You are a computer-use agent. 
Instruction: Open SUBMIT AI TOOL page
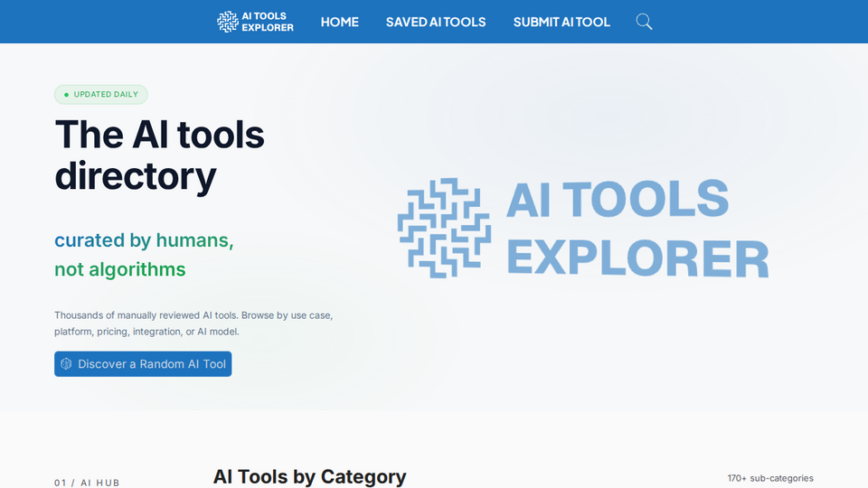(561, 22)
